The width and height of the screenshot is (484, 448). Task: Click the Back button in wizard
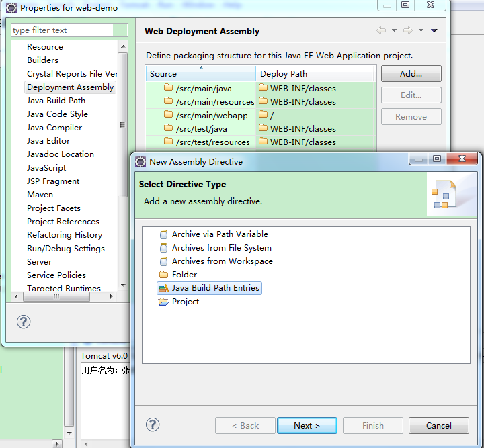[245, 425]
